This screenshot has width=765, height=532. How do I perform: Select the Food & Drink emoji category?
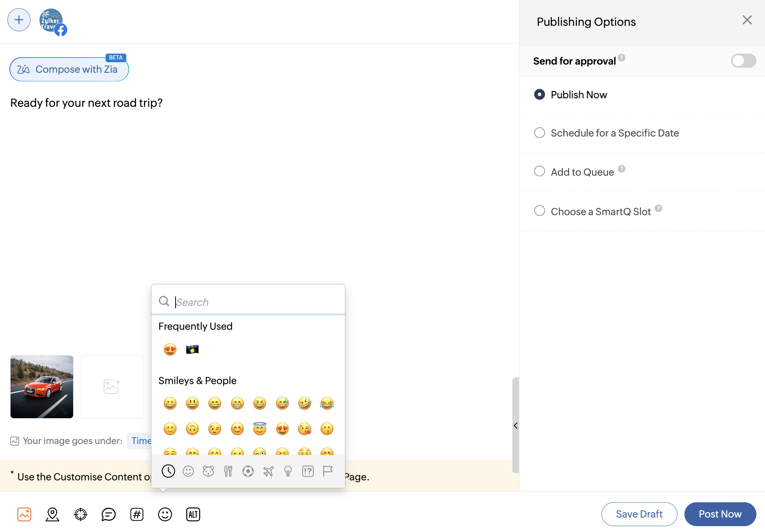click(228, 471)
